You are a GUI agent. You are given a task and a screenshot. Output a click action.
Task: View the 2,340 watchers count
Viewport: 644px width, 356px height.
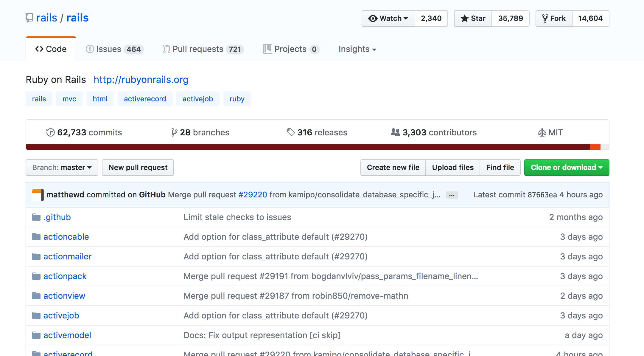point(431,18)
